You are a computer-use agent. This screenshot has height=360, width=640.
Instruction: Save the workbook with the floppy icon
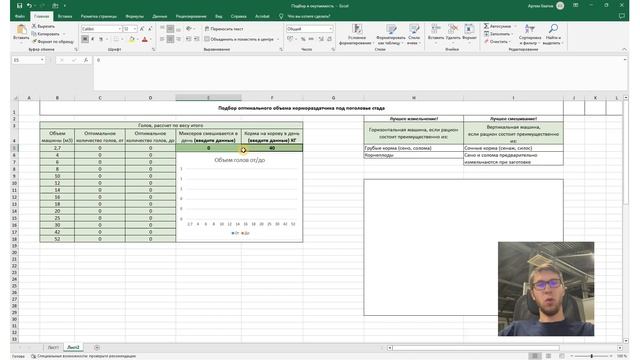(x=19, y=6)
